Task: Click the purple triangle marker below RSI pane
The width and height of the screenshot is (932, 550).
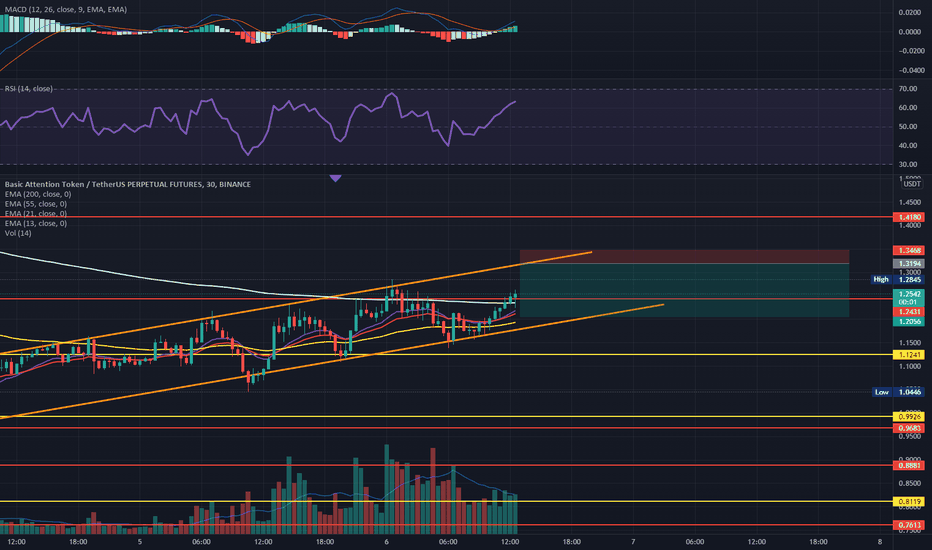Action: [335, 178]
